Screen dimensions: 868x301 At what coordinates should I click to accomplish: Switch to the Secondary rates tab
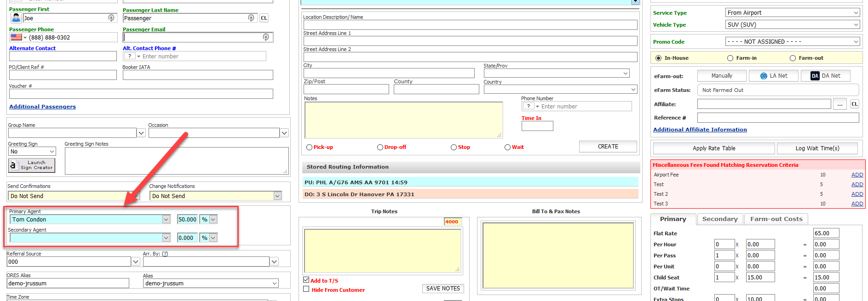pos(720,219)
